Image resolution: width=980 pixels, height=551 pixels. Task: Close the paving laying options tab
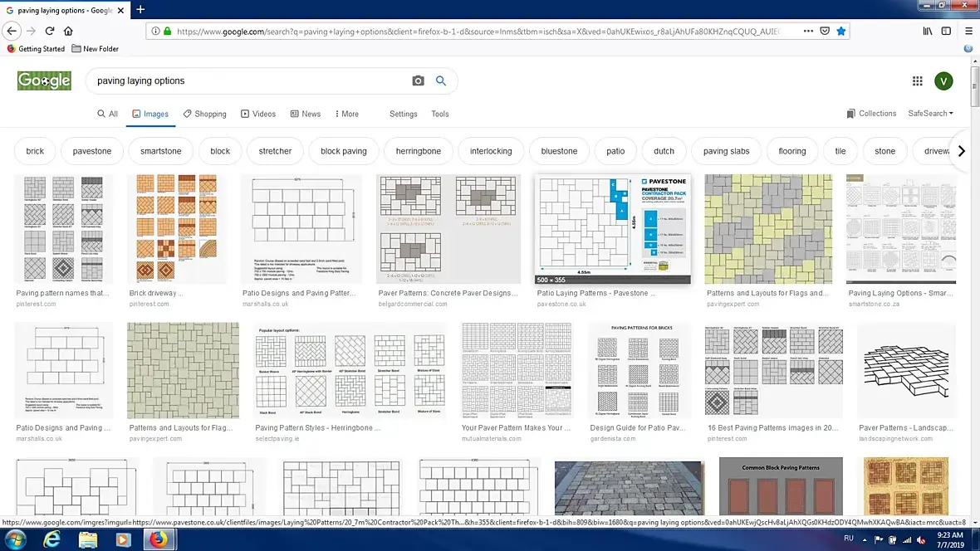120,10
